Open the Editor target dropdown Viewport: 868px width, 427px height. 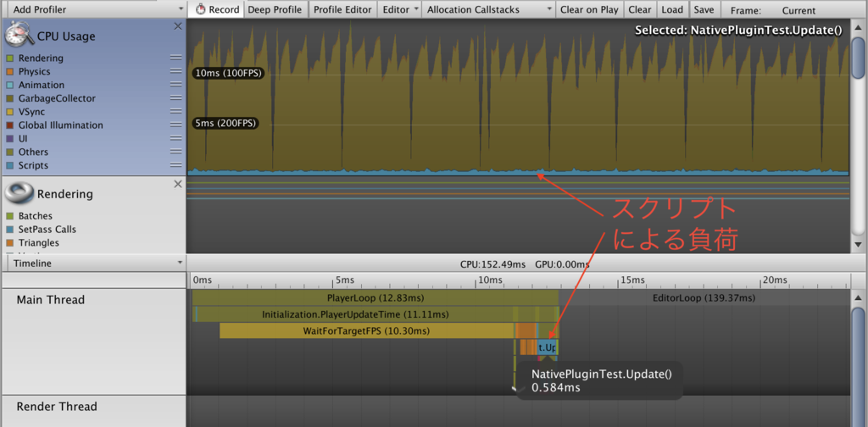click(x=400, y=9)
